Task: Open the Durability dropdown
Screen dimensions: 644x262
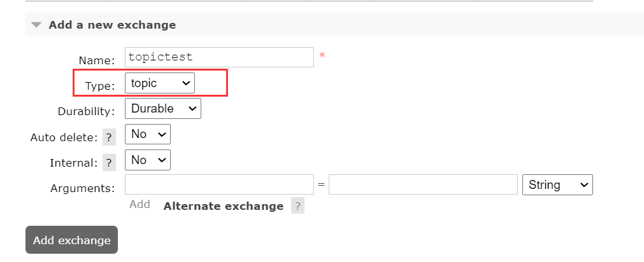Action: pyautogui.click(x=163, y=109)
